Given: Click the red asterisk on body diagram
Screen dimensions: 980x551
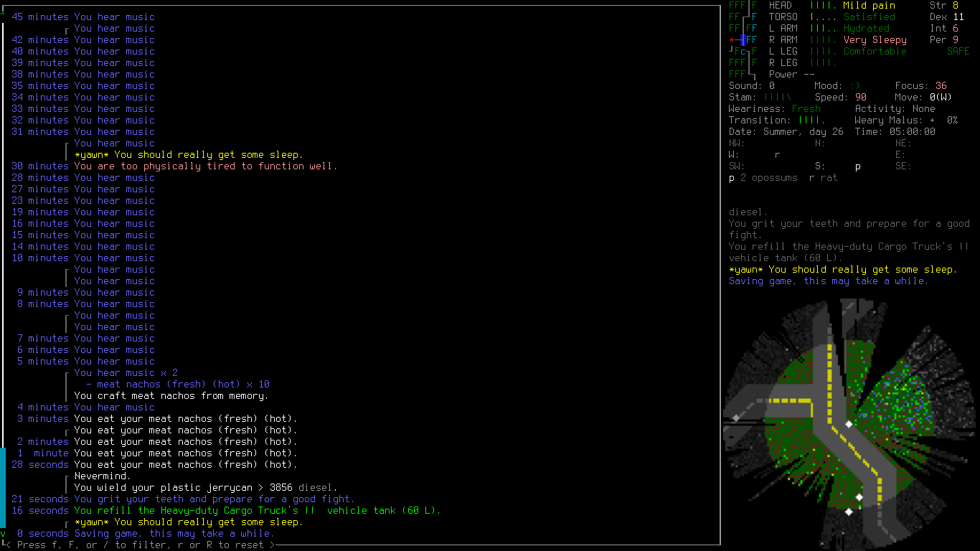Looking at the screenshot, I should [732, 40].
